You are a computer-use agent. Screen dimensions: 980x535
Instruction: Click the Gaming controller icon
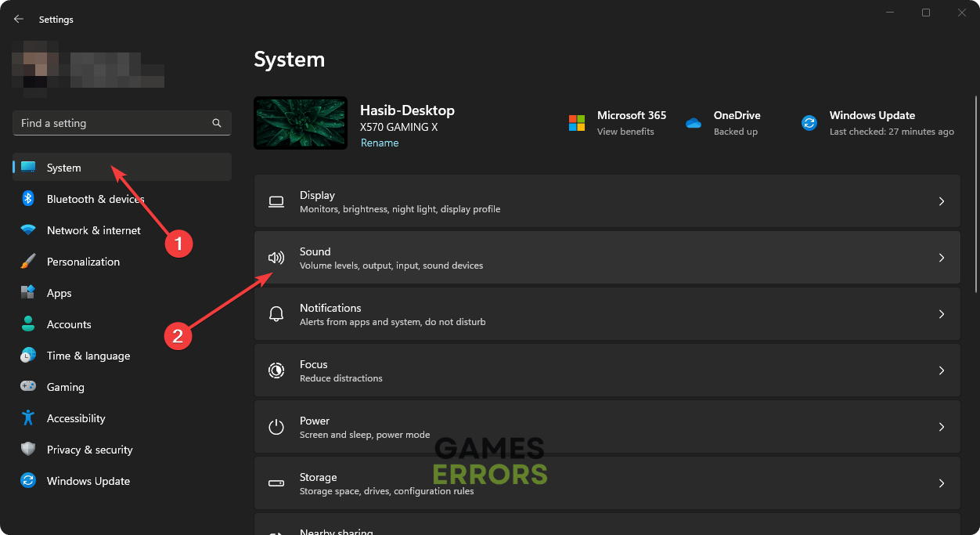pos(28,387)
